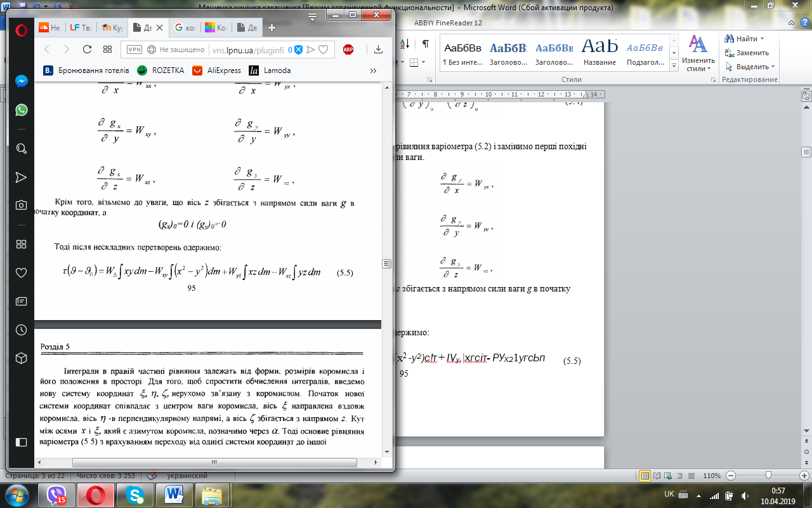812x508 pixels.
Task: Open the ROZETKA bookmark
Action: (x=160, y=70)
